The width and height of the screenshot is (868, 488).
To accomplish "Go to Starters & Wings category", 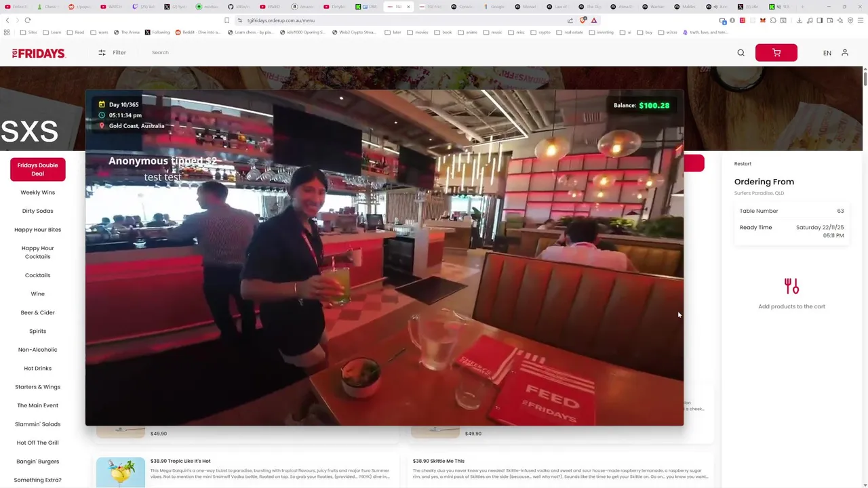I will coord(38,387).
